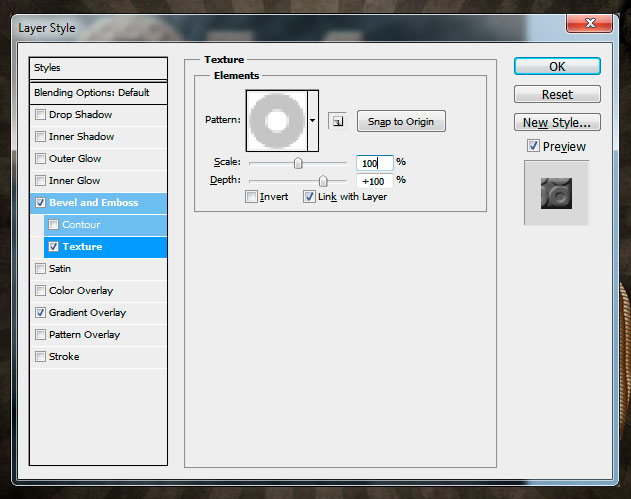Select the Satin style label
Screen dimensions: 631x499
coord(60,268)
